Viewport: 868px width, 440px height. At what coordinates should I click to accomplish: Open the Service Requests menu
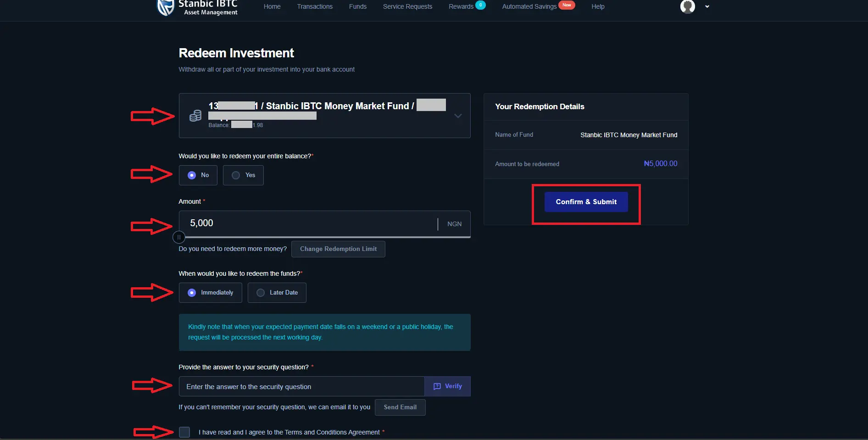(x=407, y=6)
